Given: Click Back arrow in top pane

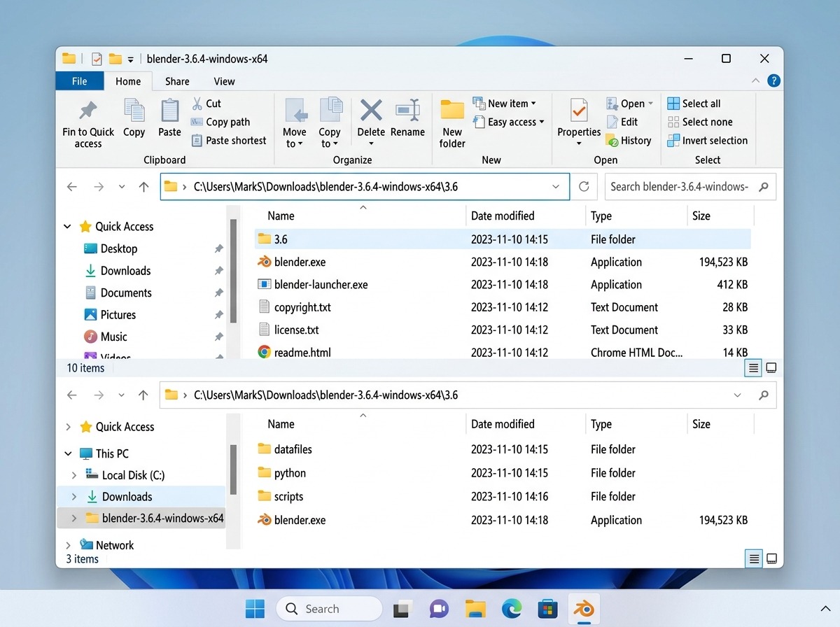Looking at the screenshot, I should tap(71, 187).
